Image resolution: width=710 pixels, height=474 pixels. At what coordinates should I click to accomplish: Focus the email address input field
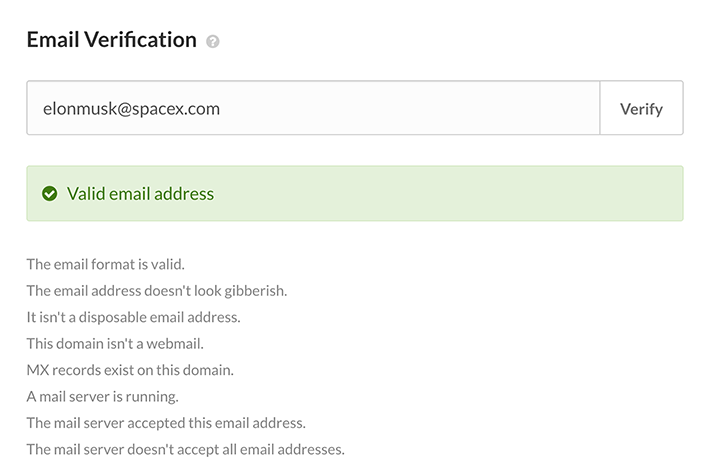coord(313,108)
